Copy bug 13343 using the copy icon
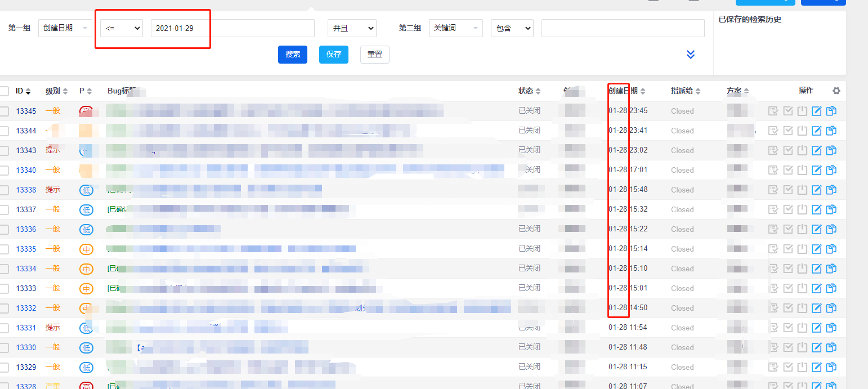 click(831, 150)
